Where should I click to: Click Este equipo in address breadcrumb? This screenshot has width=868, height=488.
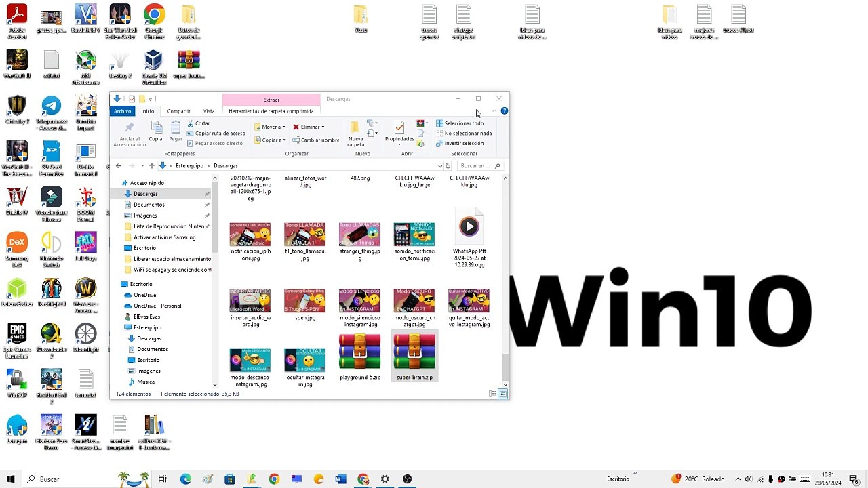tap(189, 165)
